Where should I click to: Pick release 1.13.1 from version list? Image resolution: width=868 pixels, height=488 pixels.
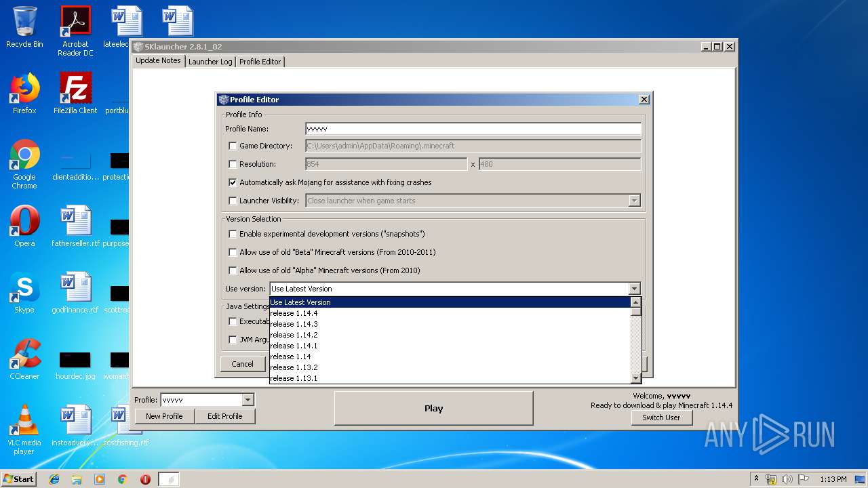click(450, 378)
